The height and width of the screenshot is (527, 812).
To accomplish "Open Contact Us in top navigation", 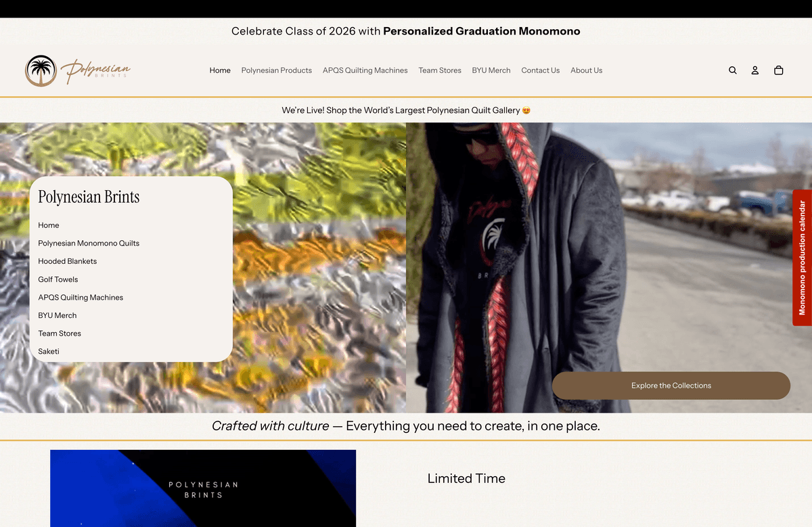I will pyautogui.click(x=541, y=70).
